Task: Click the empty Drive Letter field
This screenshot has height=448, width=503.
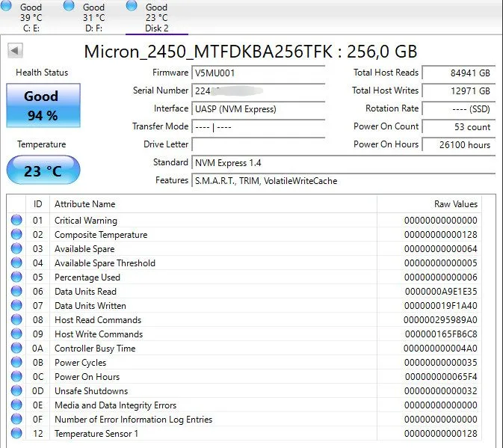Action: click(259, 145)
